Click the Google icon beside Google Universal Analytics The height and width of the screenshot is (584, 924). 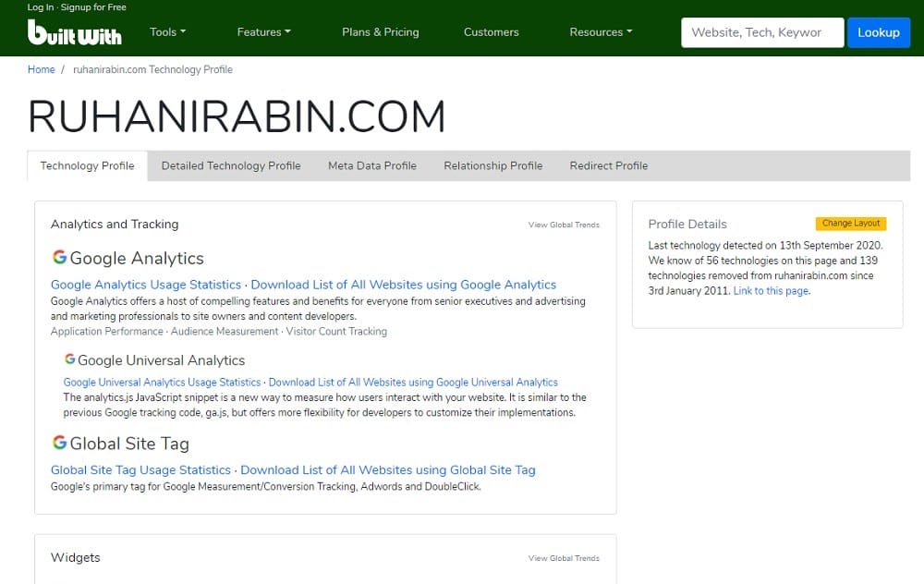coord(71,359)
